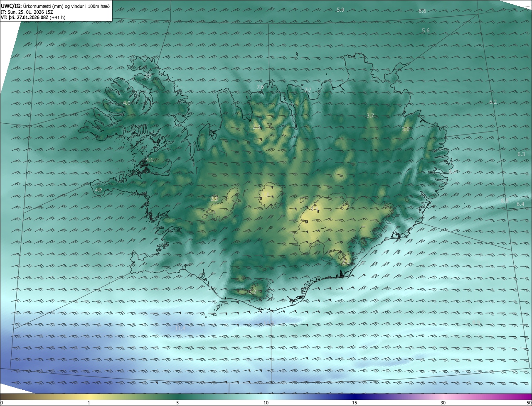532x406 pixels.
Task: Click the 2.3 value in north-central Iceland
Action: (256, 127)
